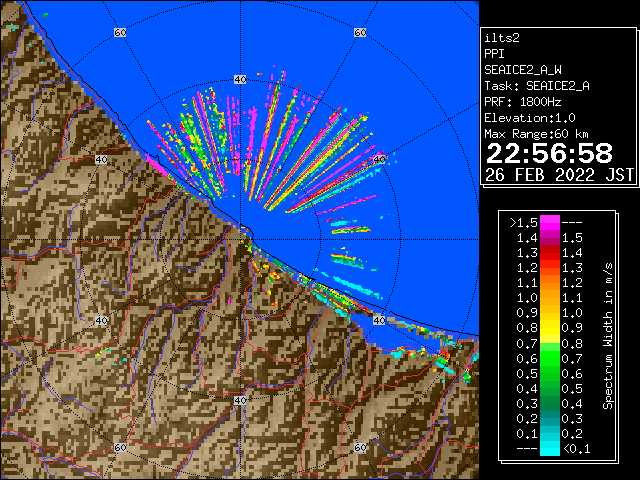Screen dimensions: 640x480
Task: Click the "PRF: 1800Hz" value
Action: pyautogui.click(x=523, y=102)
